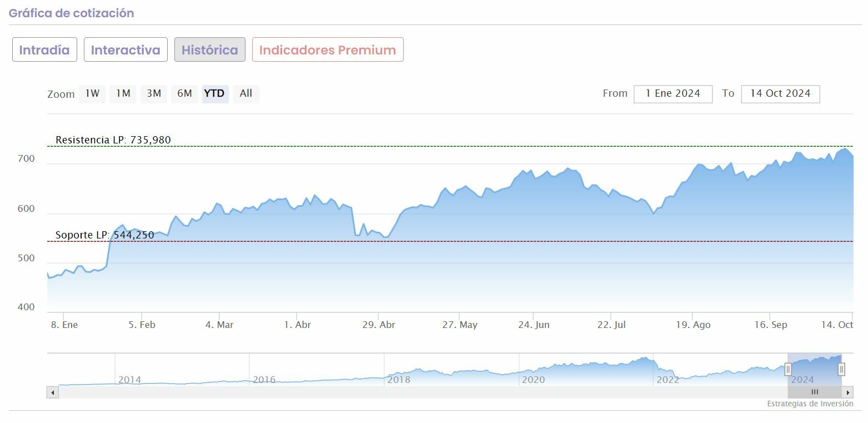
Task: Select the 1M zoom range
Action: 123,93
